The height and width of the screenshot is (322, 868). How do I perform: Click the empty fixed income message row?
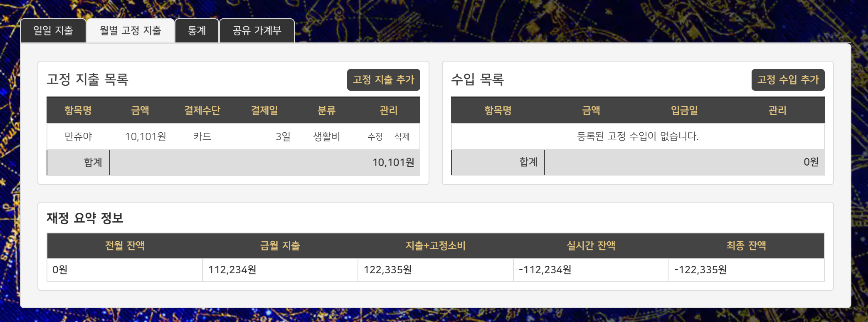(x=638, y=136)
